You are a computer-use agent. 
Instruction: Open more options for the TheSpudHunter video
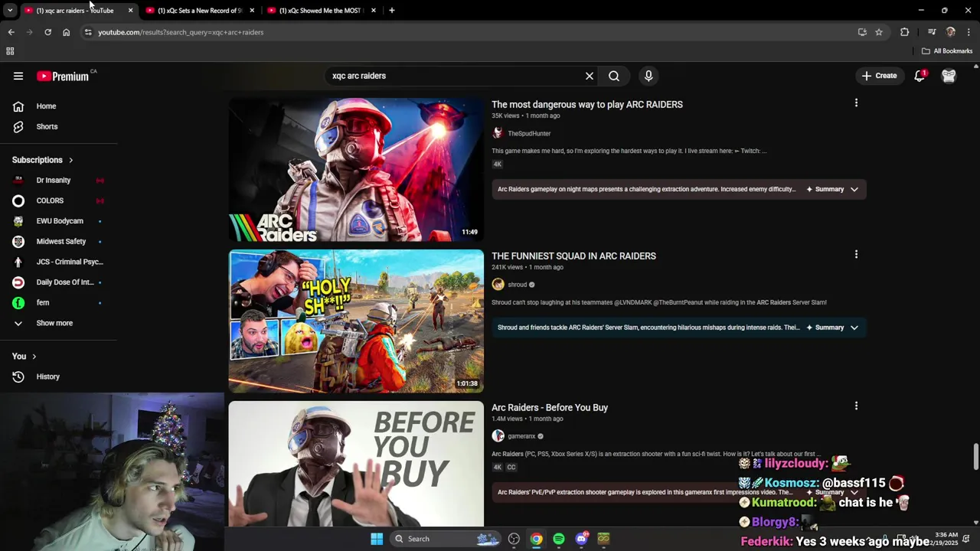point(856,103)
